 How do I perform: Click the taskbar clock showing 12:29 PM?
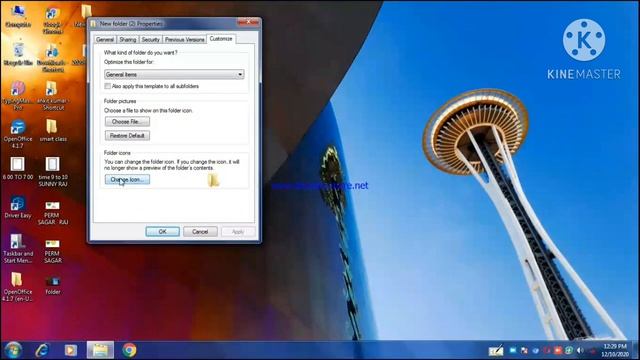click(x=614, y=350)
